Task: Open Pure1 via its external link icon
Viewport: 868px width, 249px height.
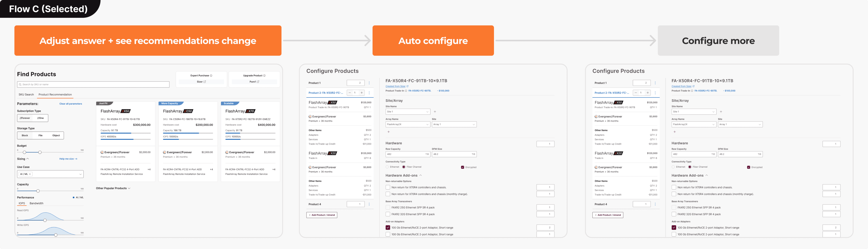Action: point(258,82)
